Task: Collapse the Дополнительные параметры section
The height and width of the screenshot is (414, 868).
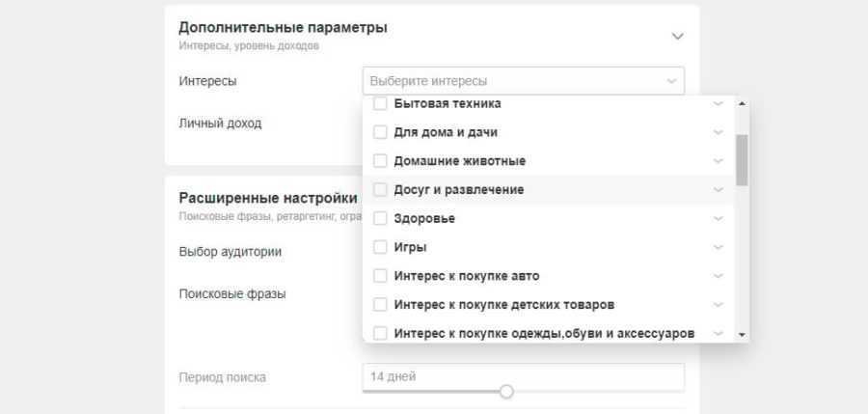Action: click(x=677, y=36)
